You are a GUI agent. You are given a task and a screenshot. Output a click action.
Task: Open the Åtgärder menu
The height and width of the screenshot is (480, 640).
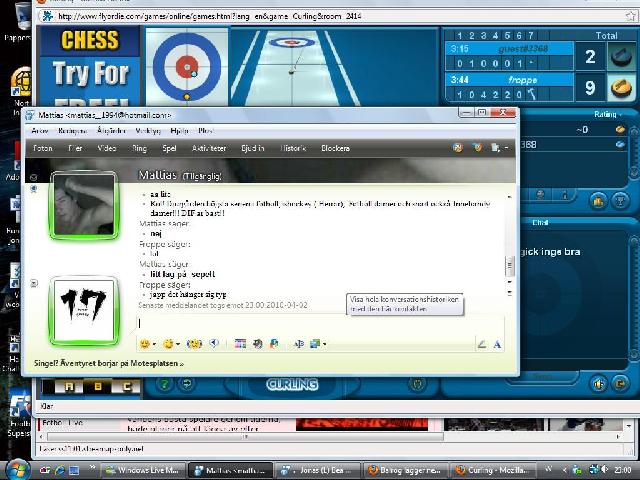click(x=111, y=131)
